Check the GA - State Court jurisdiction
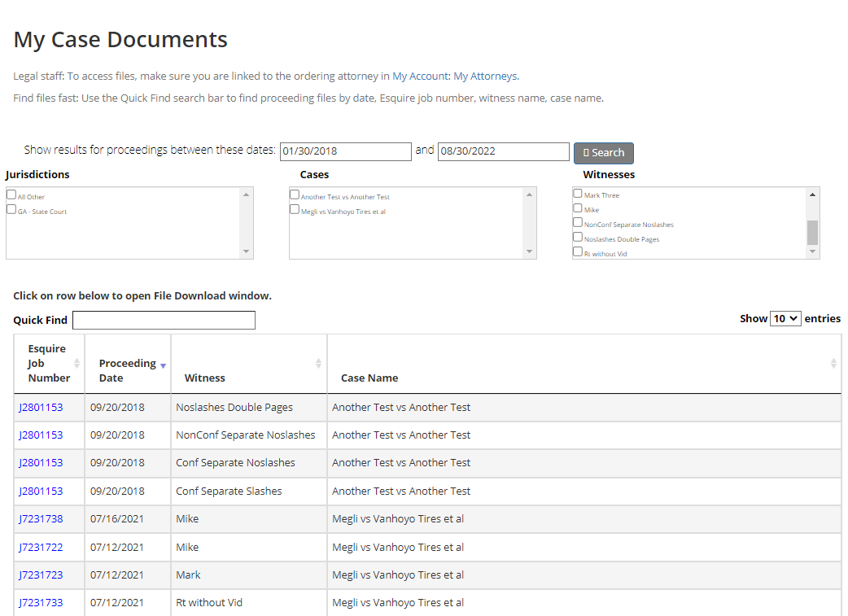Image resolution: width=848 pixels, height=616 pixels. [11, 209]
